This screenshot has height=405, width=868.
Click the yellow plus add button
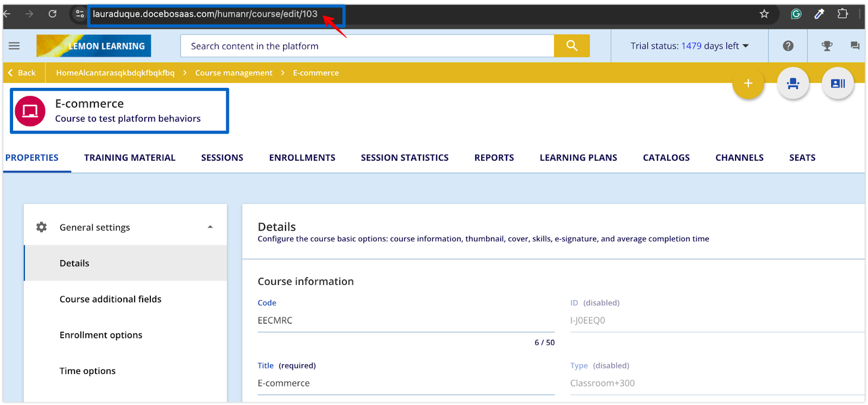click(x=748, y=84)
